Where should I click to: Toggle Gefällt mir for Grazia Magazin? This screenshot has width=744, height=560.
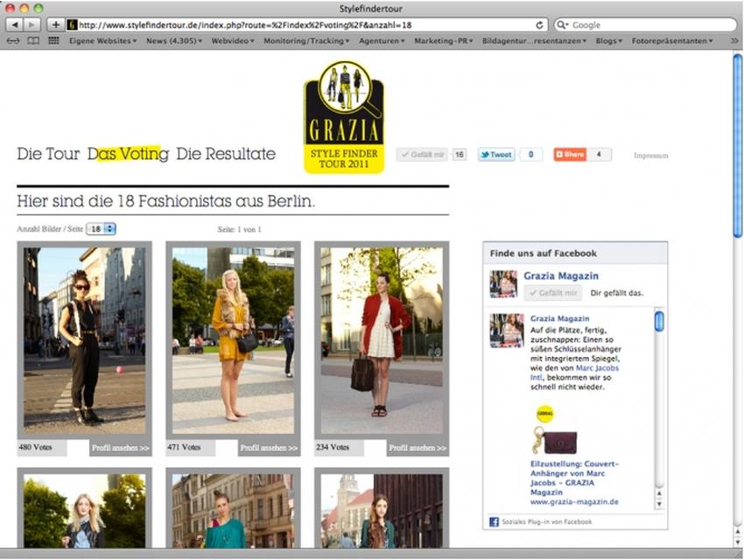[553, 293]
